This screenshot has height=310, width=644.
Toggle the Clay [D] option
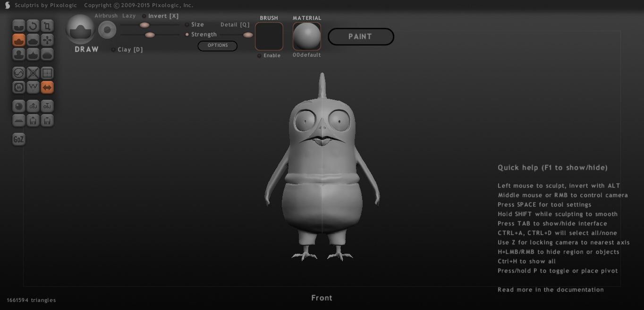tap(113, 50)
